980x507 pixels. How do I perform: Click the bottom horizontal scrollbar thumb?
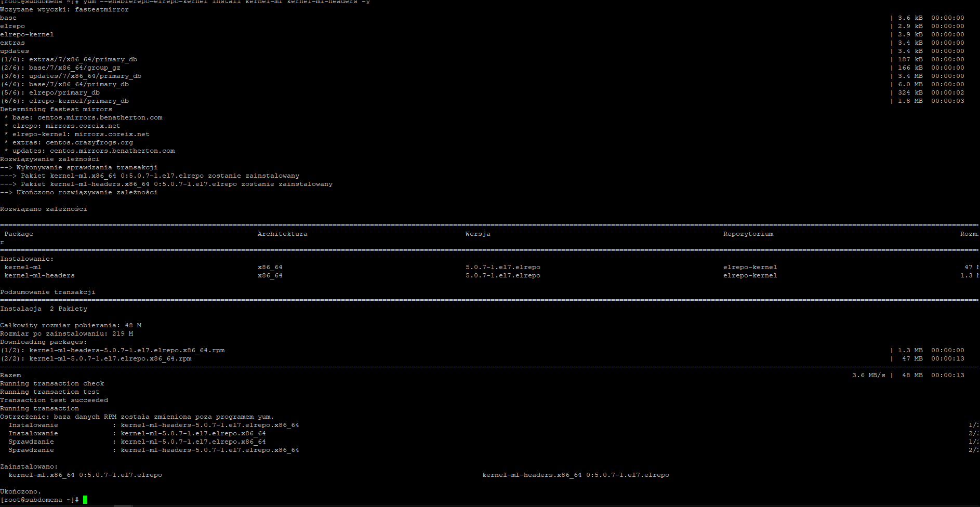pyautogui.click(x=124, y=505)
